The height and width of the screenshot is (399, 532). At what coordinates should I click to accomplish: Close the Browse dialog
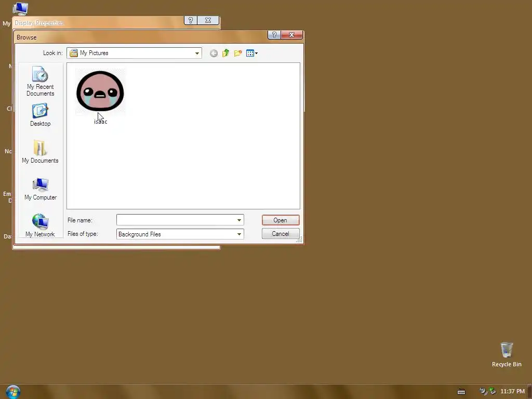click(x=291, y=35)
